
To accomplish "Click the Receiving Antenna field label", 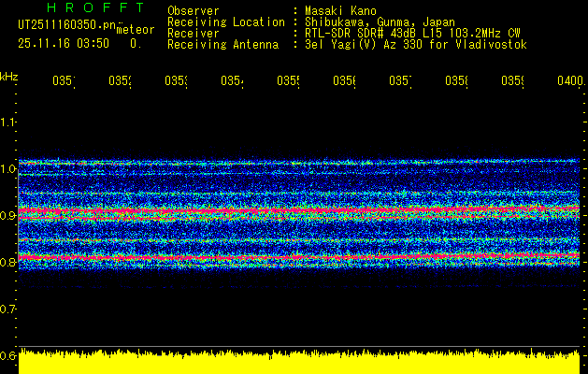I will (x=222, y=44).
